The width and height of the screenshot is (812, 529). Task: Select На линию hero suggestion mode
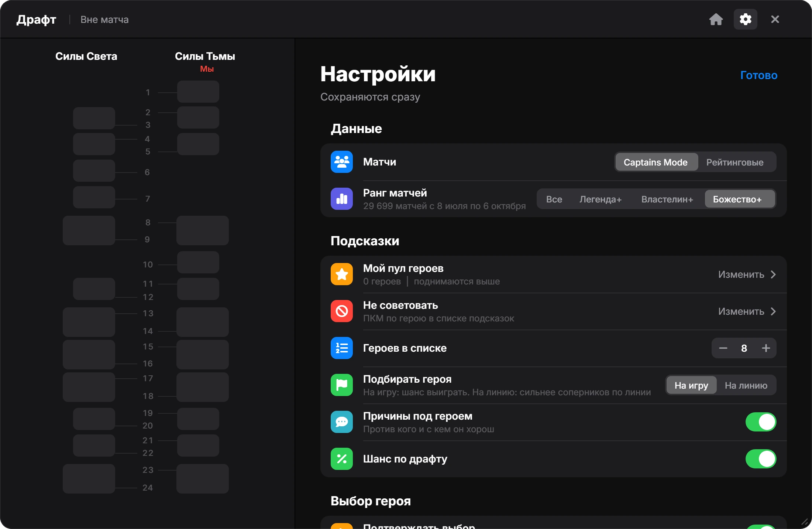(746, 385)
